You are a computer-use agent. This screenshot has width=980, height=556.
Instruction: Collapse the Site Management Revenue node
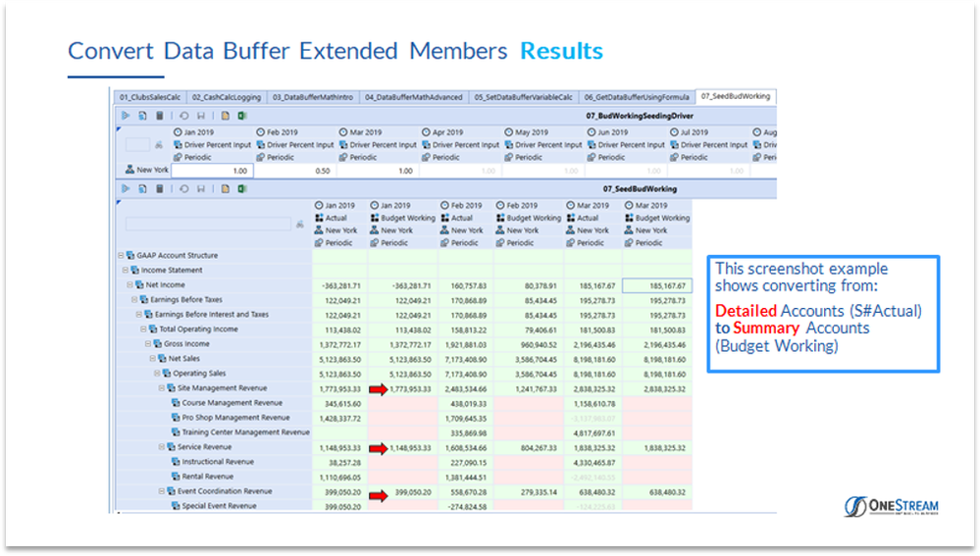(162, 388)
